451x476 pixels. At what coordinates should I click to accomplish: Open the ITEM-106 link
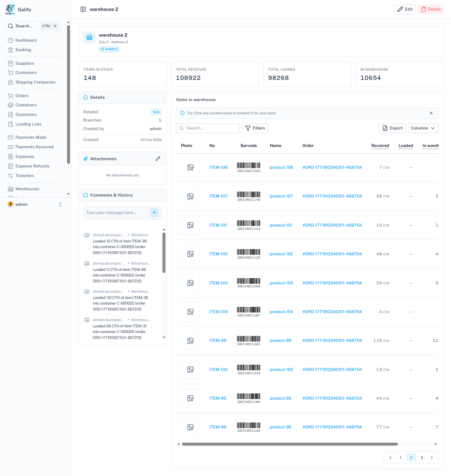218,167
